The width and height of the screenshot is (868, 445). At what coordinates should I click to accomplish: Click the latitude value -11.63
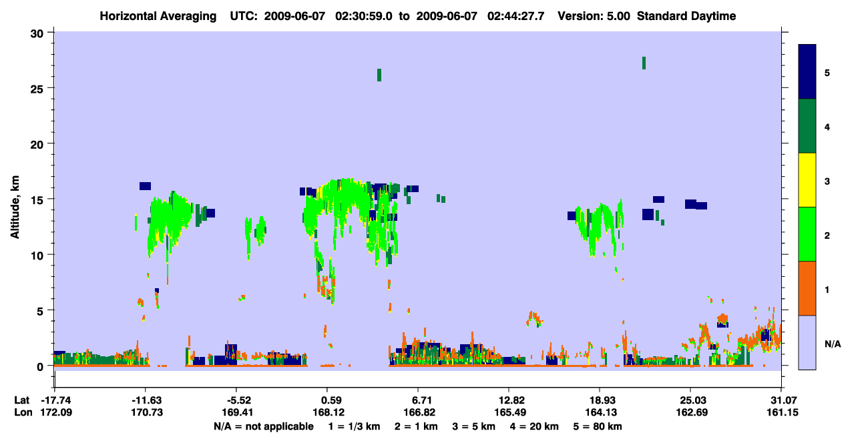pyautogui.click(x=145, y=400)
